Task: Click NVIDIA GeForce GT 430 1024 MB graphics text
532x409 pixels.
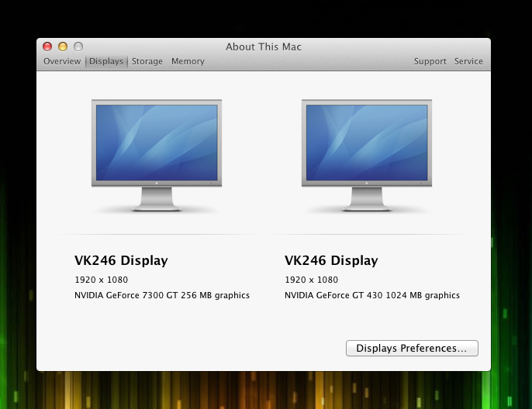Action: (372, 295)
